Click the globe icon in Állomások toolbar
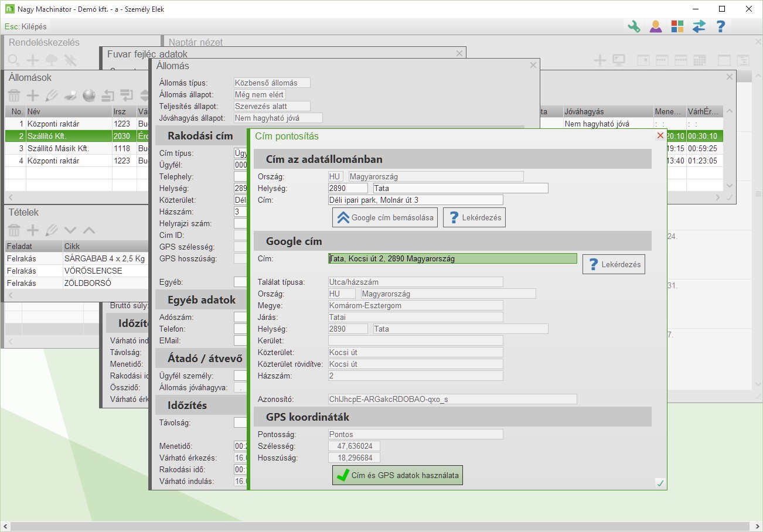 pos(88,96)
